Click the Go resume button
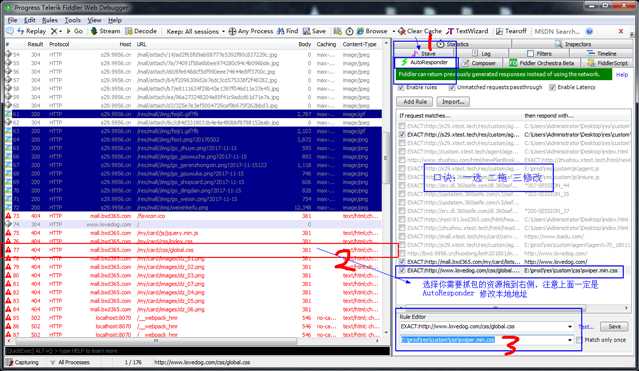 [75, 31]
